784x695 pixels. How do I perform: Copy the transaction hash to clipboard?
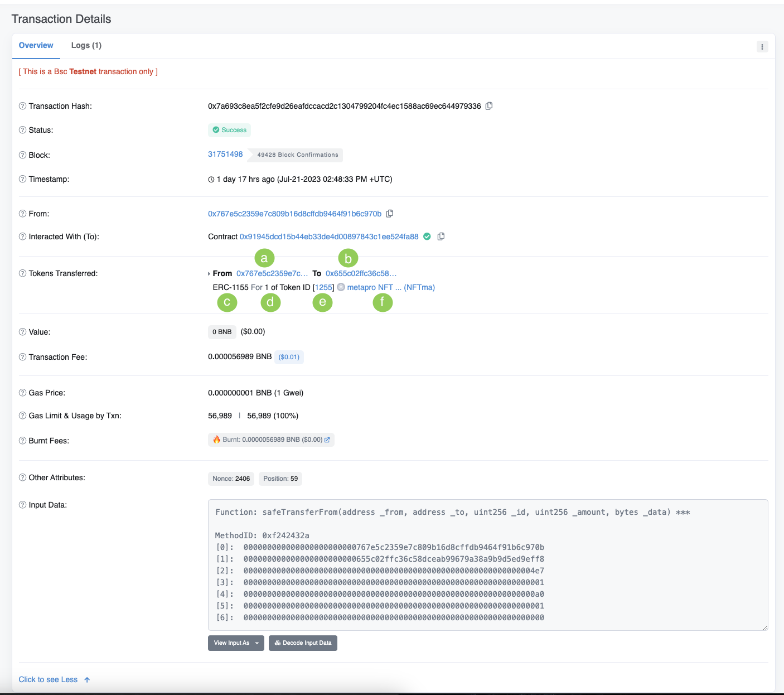489,106
